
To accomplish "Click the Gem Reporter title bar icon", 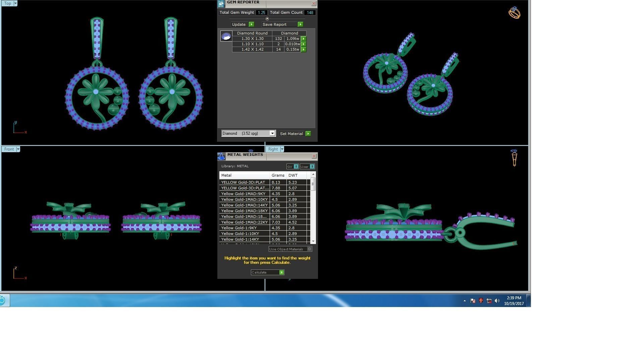I will 221,4.
